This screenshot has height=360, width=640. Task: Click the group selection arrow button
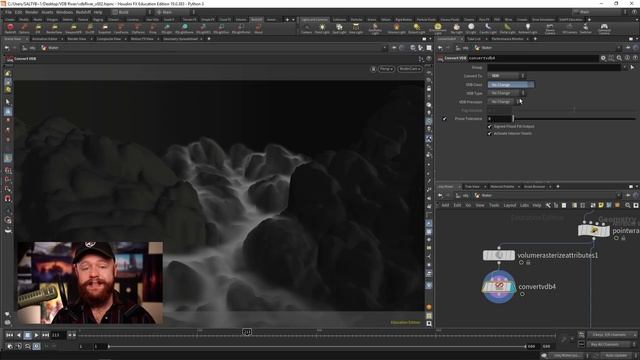pyautogui.click(x=632, y=67)
